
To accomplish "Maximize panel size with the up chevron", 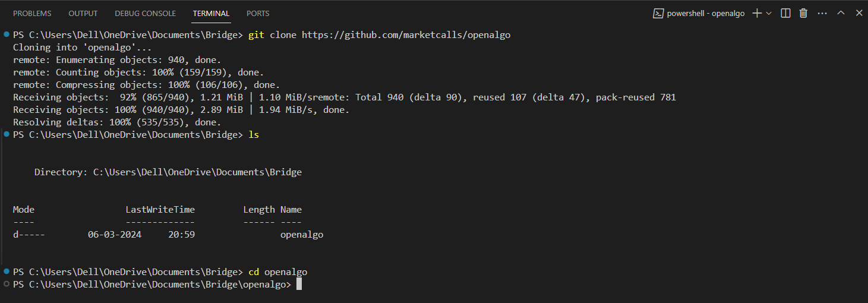I will tap(841, 13).
